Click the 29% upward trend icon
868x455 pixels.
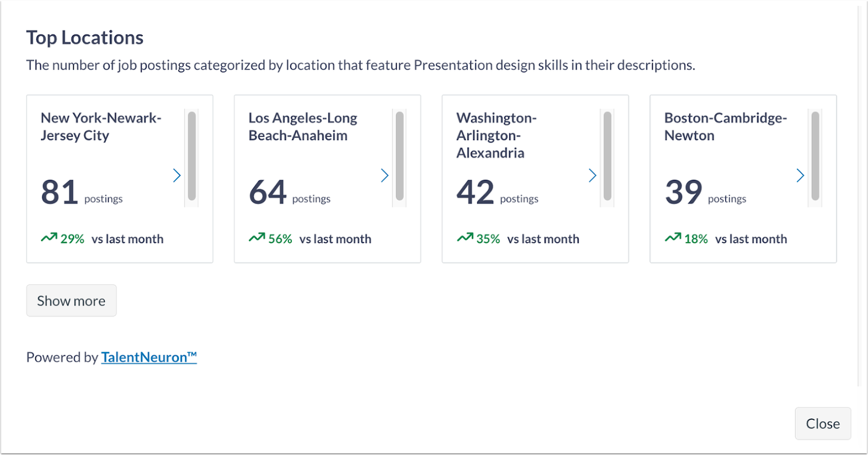(x=49, y=238)
